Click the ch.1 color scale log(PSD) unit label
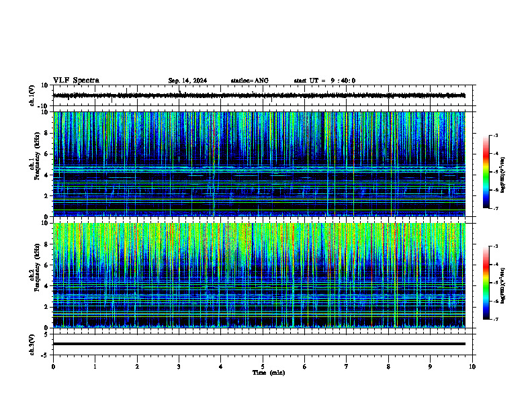 pos(503,175)
